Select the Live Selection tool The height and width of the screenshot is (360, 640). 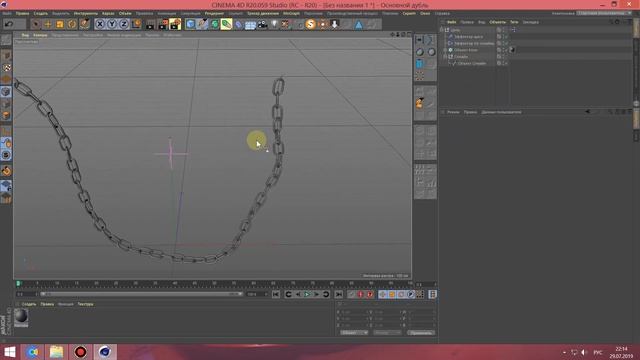click(x=36, y=24)
